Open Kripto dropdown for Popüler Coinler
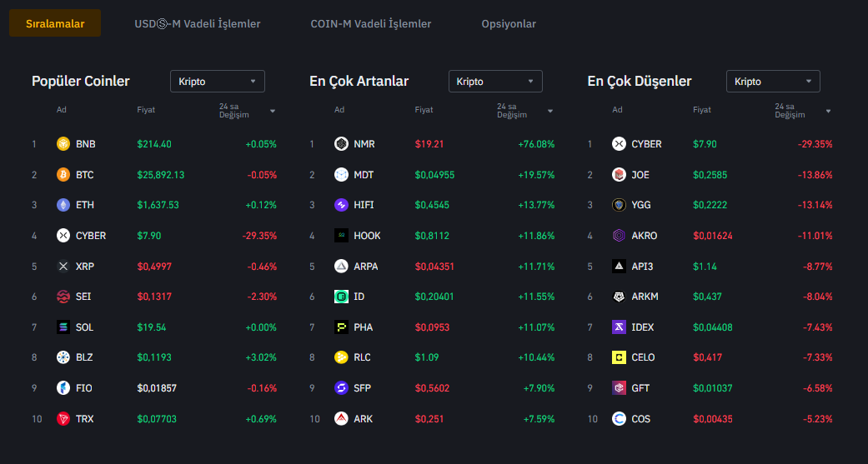 [x=218, y=82]
